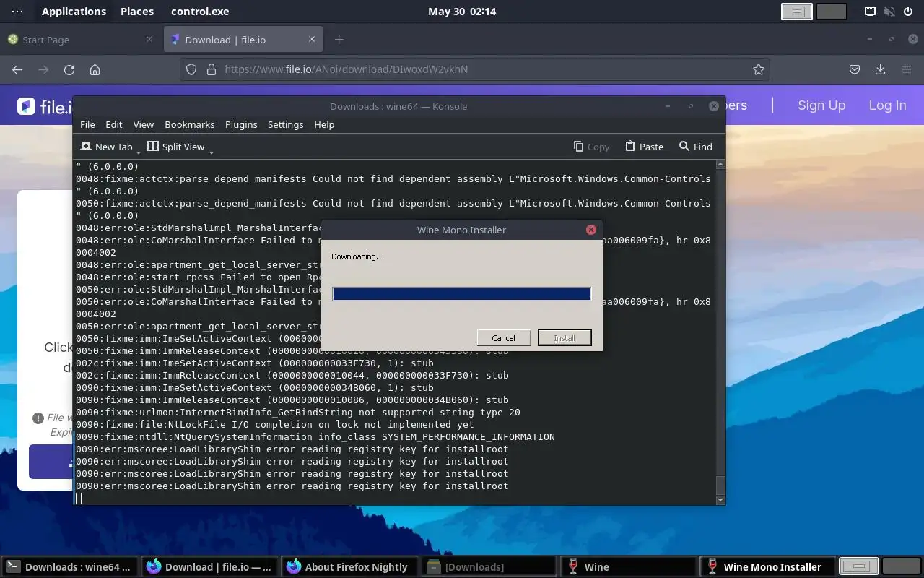Click control.exe in the top panel

point(200,12)
